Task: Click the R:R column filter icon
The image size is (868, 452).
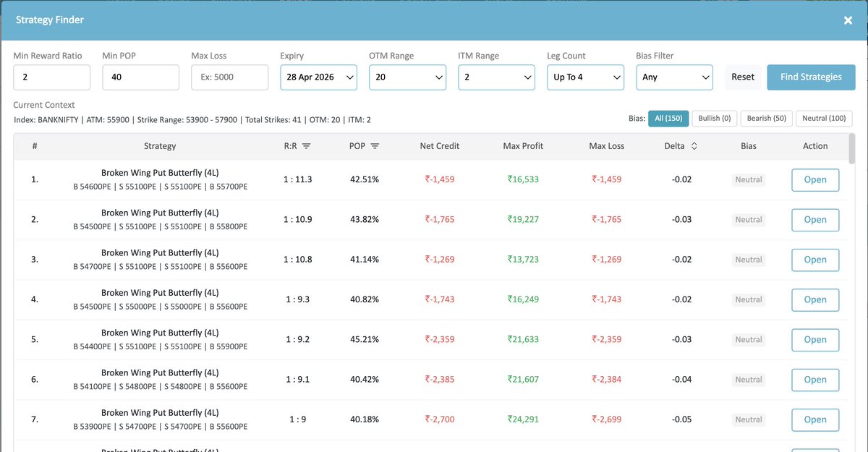Action: pyautogui.click(x=307, y=146)
